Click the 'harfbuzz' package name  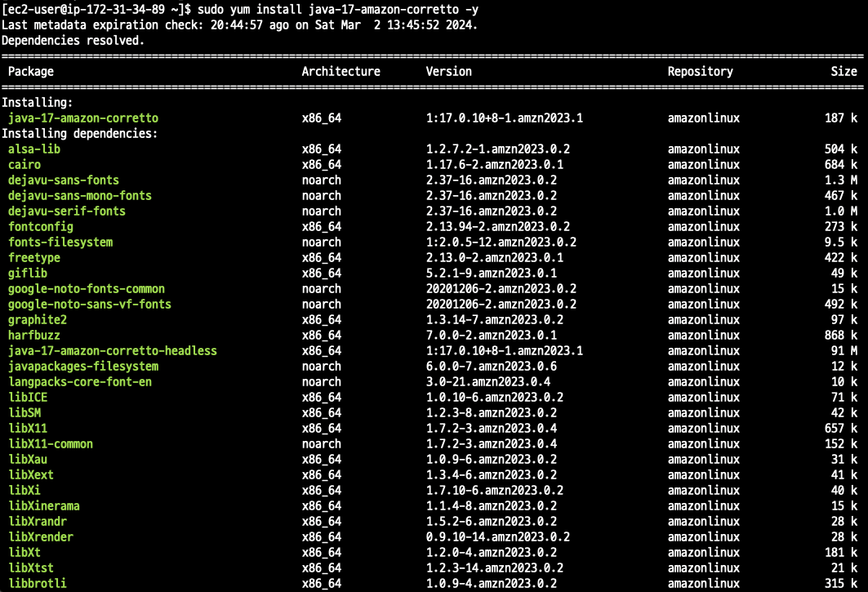point(34,335)
